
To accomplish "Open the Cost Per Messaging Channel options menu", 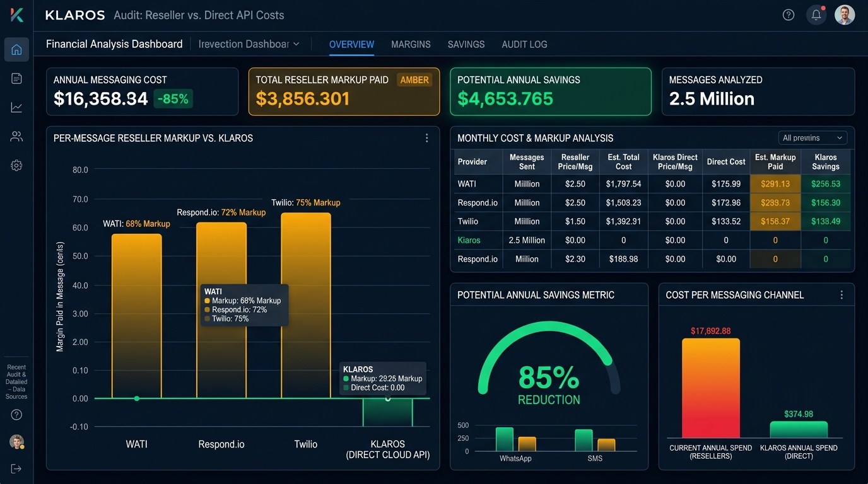I will (842, 295).
